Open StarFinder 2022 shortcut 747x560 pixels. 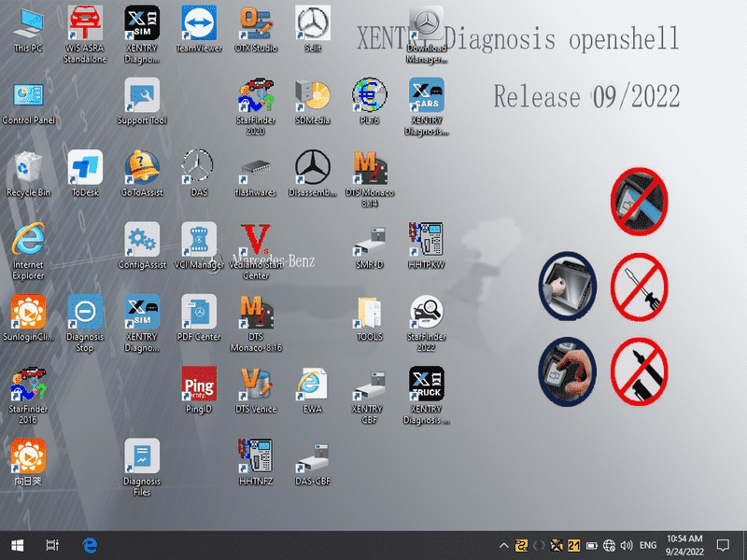(427, 324)
